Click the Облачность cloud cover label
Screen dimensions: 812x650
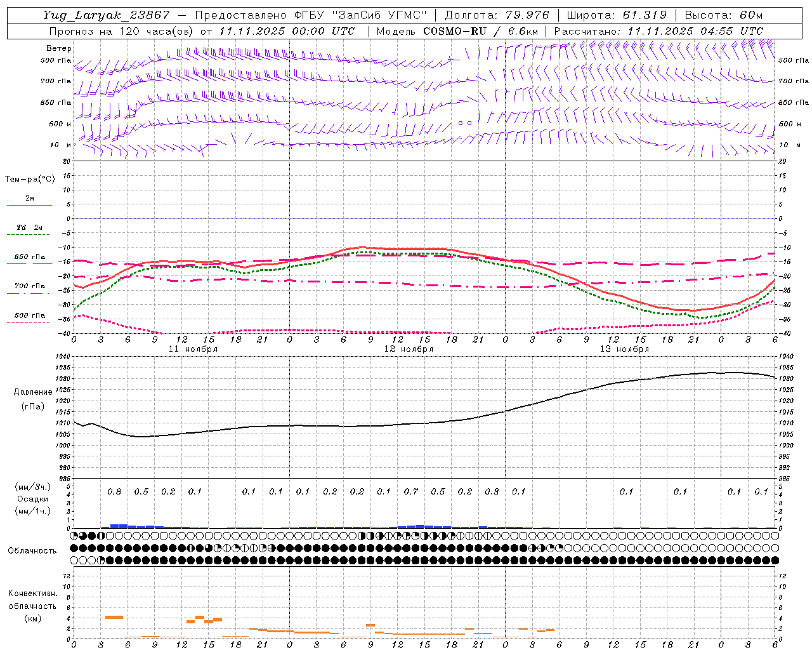[x=32, y=551]
